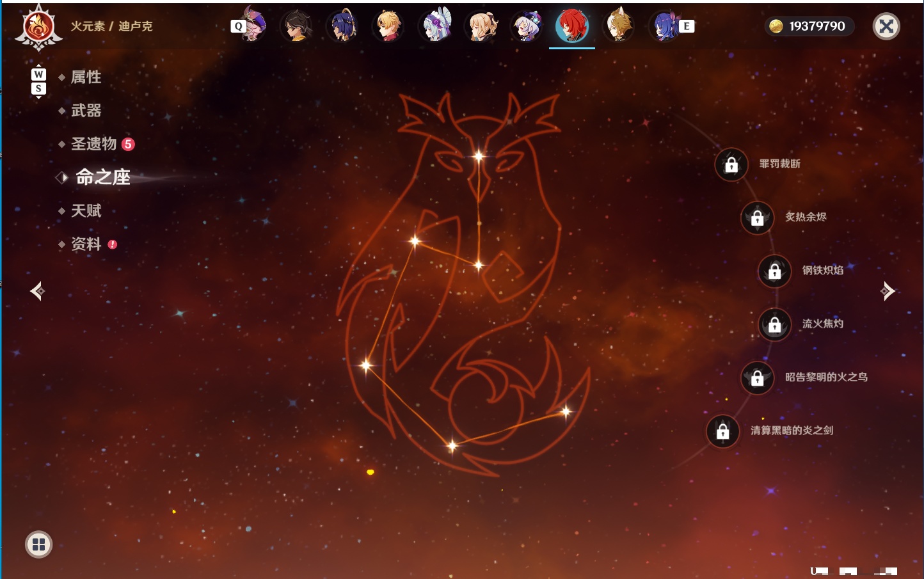924x579 pixels.
Task: Click the 钢铁炽焰 lock icon
Action: point(775,271)
